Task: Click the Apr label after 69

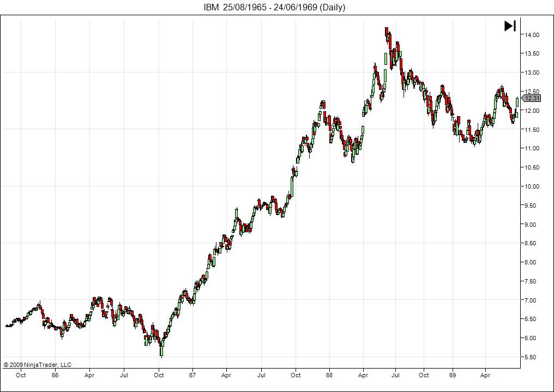Action: 485,376
